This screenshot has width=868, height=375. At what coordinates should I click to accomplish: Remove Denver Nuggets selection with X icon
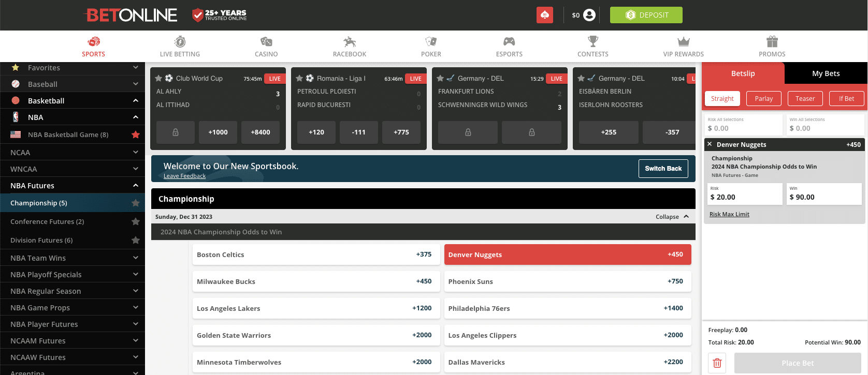click(710, 144)
